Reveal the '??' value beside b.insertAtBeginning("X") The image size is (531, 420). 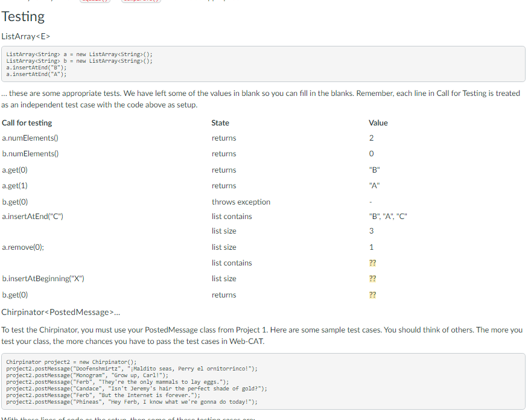tap(372, 278)
